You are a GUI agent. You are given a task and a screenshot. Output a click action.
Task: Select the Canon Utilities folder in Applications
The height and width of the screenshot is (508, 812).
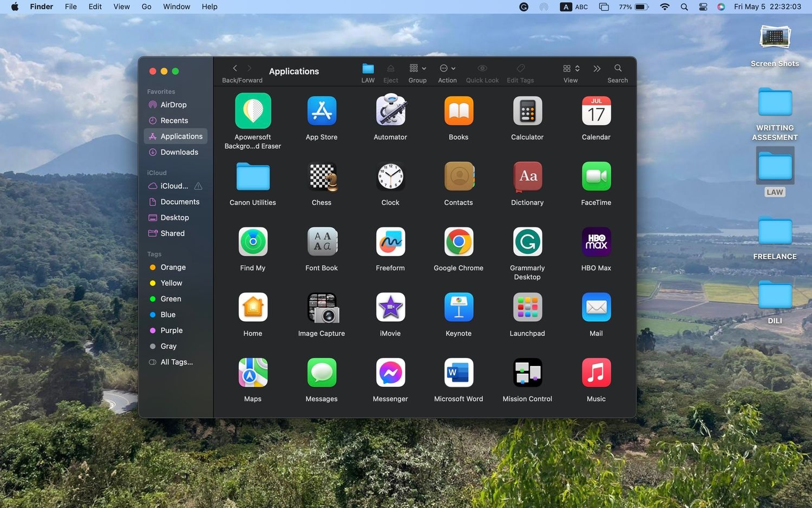[x=253, y=177]
